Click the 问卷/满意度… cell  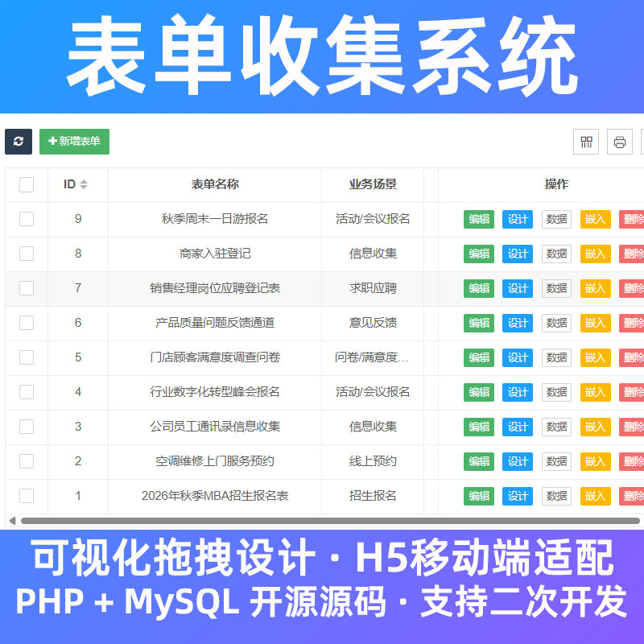[372, 357]
